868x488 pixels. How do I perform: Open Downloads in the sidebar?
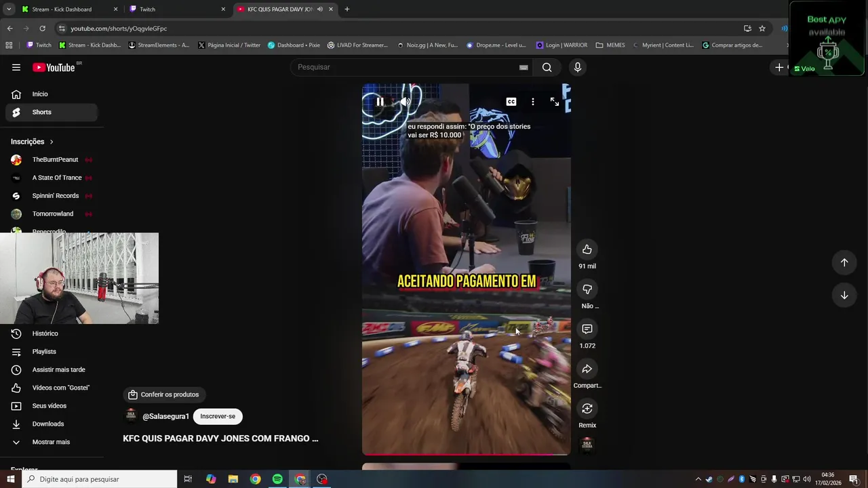[52, 424]
